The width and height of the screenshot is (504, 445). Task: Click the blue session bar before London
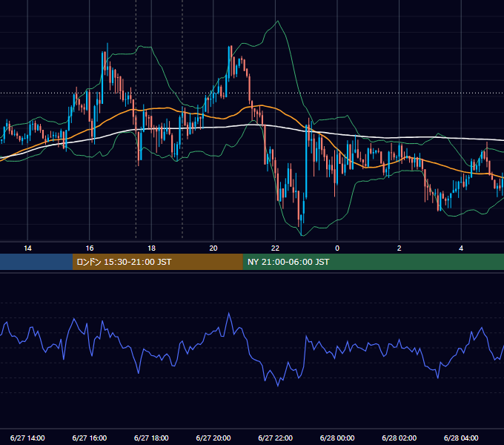tap(36, 262)
